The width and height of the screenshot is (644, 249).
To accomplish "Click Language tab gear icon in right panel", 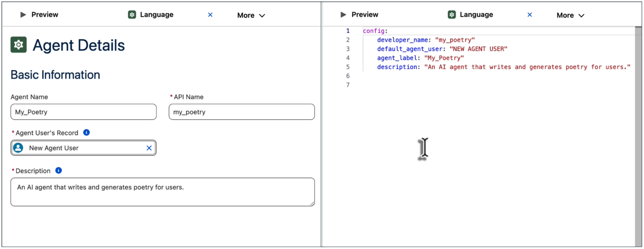I will click(x=452, y=15).
